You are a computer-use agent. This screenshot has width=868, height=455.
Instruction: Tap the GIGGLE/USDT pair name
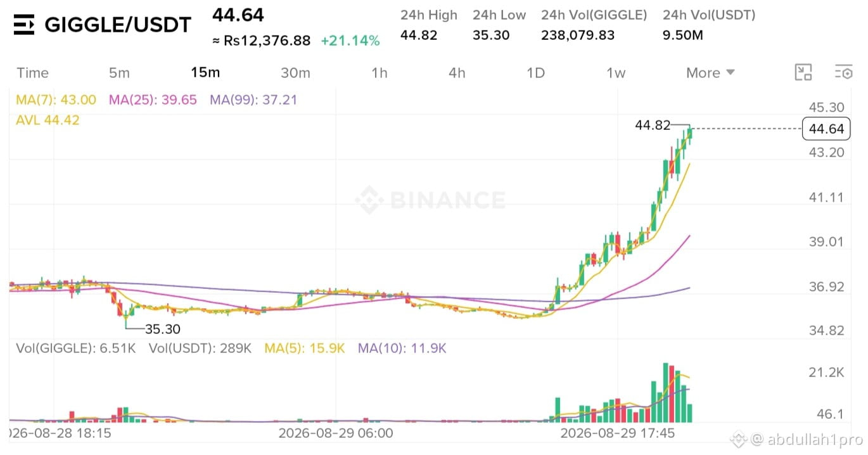coord(118,25)
